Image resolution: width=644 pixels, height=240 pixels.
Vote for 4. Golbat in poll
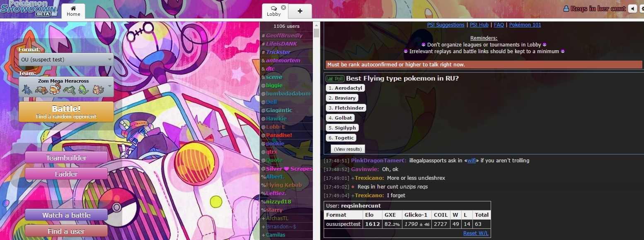point(340,118)
